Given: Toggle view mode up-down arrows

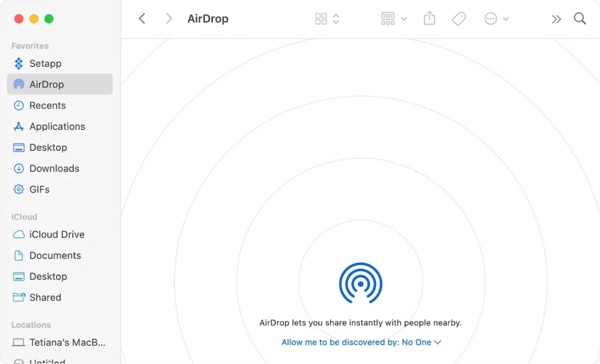Looking at the screenshot, I should [336, 19].
